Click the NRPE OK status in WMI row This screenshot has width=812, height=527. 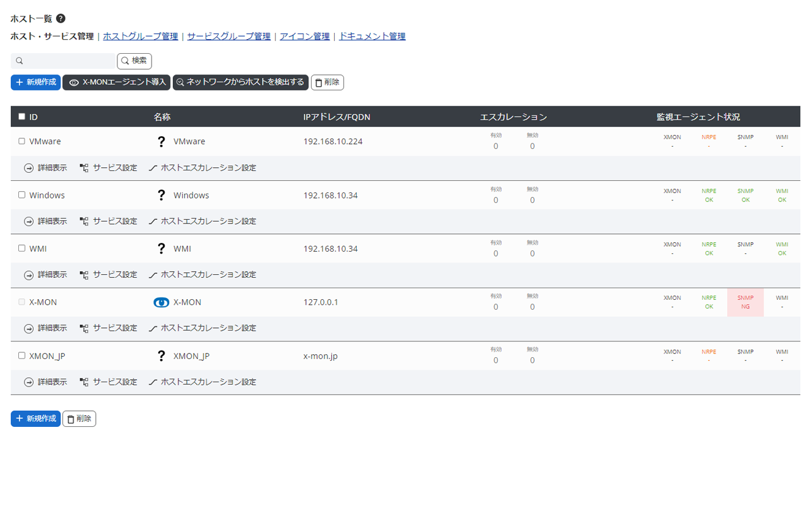pyautogui.click(x=709, y=249)
